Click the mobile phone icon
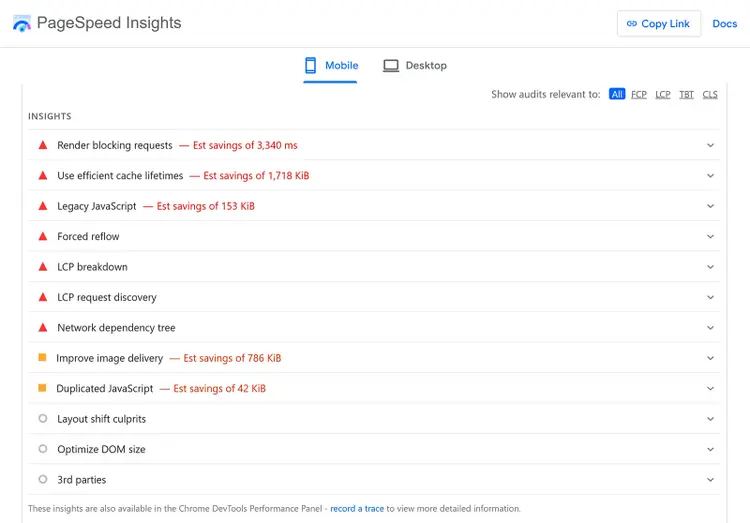750x523 pixels. 310,65
